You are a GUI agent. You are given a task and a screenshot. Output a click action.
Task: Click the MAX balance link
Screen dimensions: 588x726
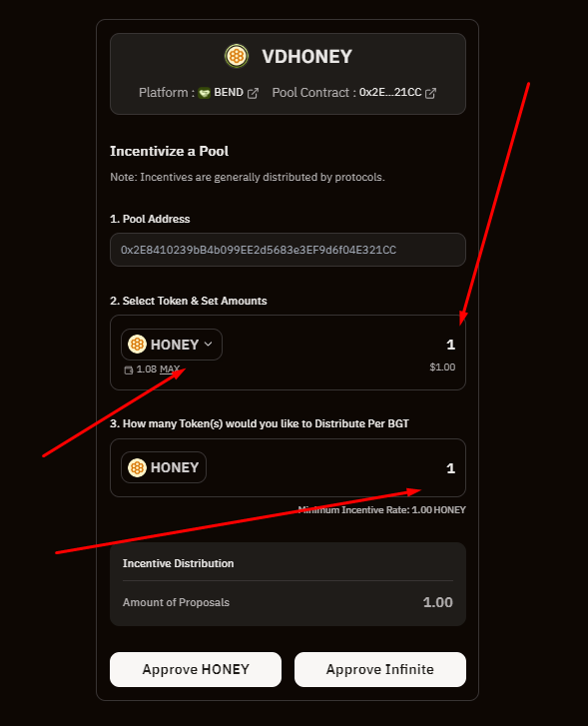(170, 369)
